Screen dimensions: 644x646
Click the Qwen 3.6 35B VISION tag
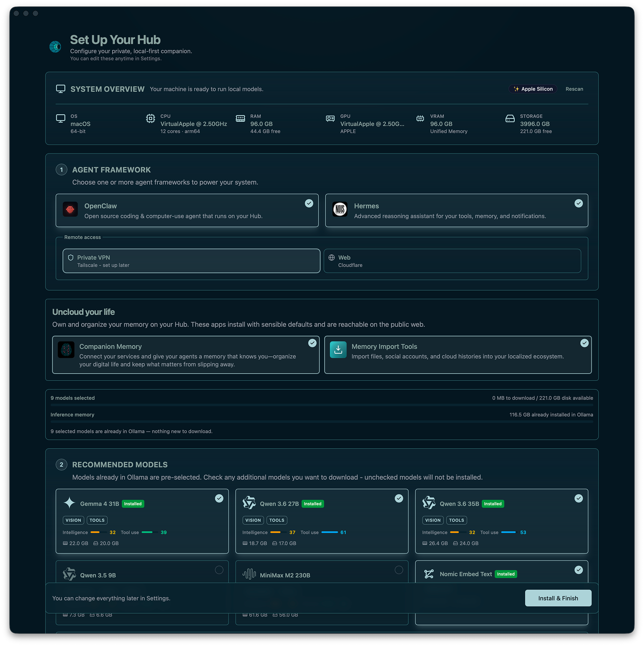pyautogui.click(x=433, y=520)
